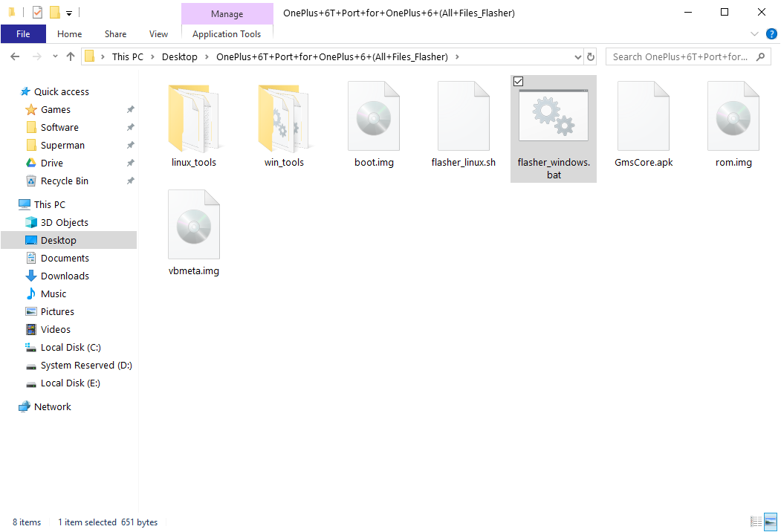Image resolution: width=781 pixels, height=532 pixels.
Task: Go up one folder level arrow
Action: [71, 56]
